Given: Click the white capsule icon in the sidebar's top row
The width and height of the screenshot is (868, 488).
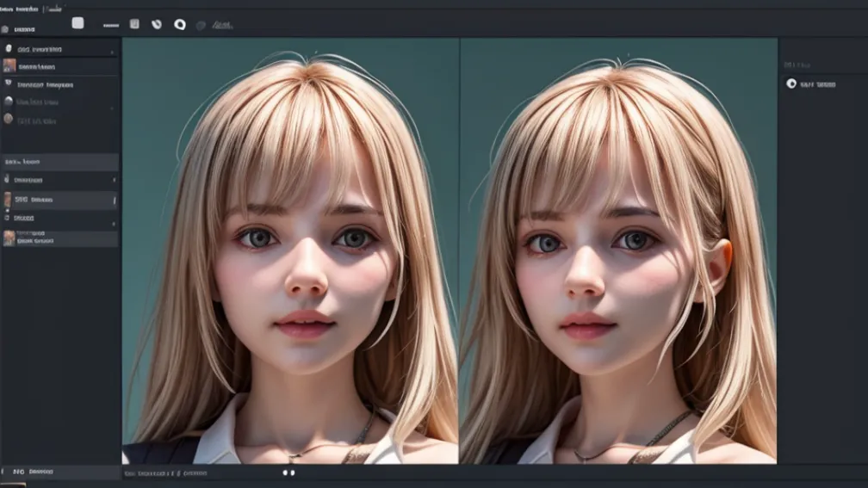Looking at the screenshot, I should pos(9,49).
